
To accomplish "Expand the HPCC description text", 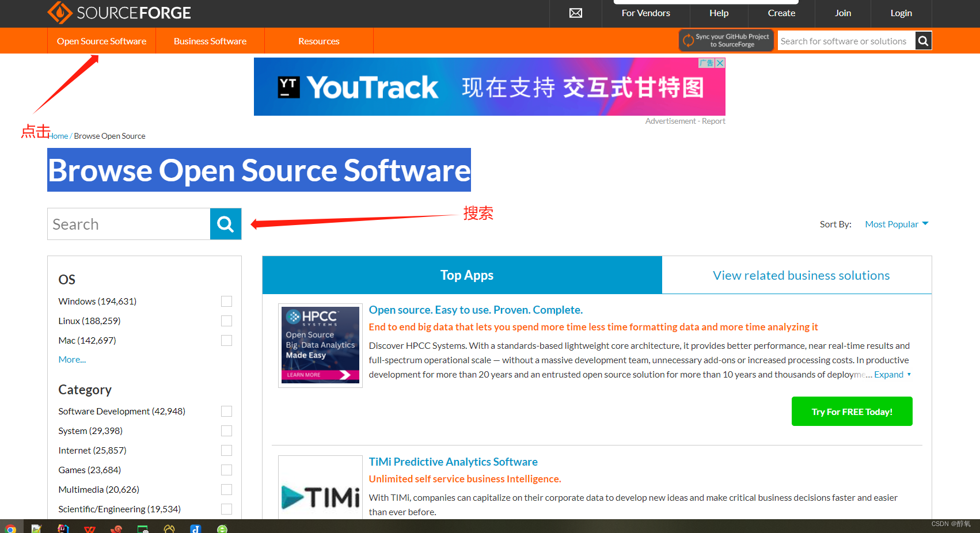I will click(892, 375).
